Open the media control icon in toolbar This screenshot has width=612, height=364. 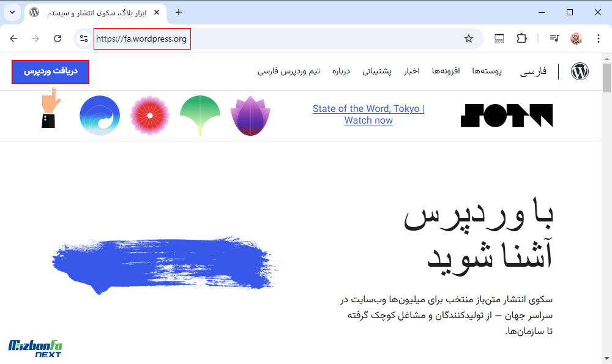[554, 38]
